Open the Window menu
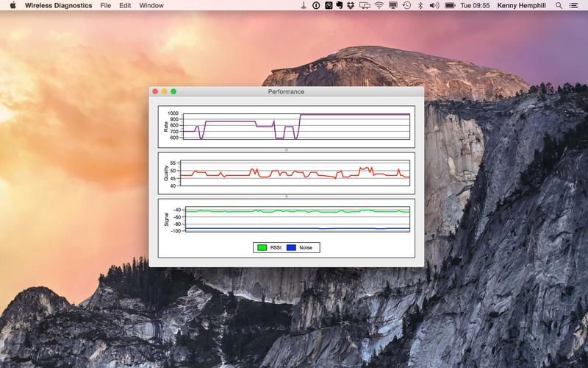The image size is (588, 368). pyautogui.click(x=151, y=5)
